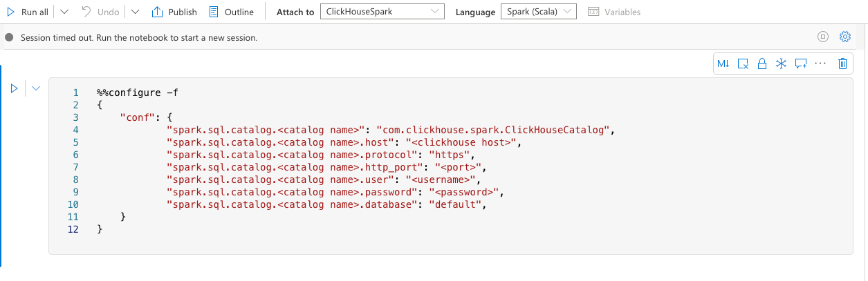Open the Attach to ClickHouseSpark dropdown

(x=382, y=12)
